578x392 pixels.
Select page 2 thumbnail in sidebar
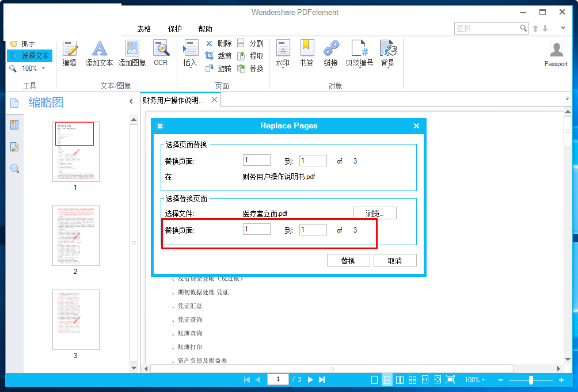pos(75,235)
